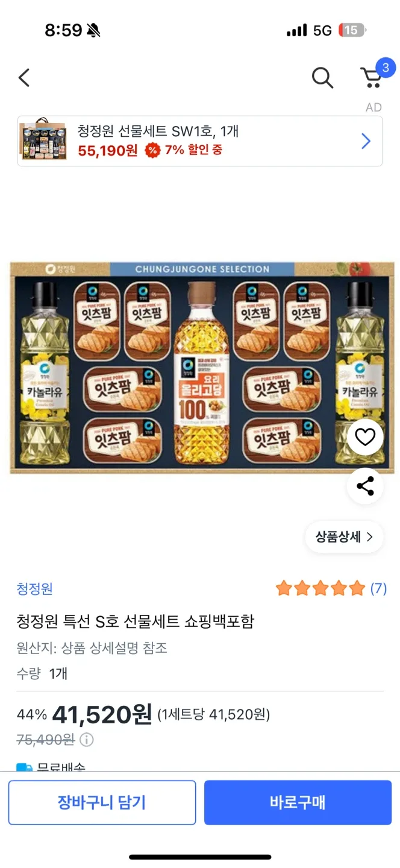
Task: Open the shopping cart icon
Action: coord(371,78)
